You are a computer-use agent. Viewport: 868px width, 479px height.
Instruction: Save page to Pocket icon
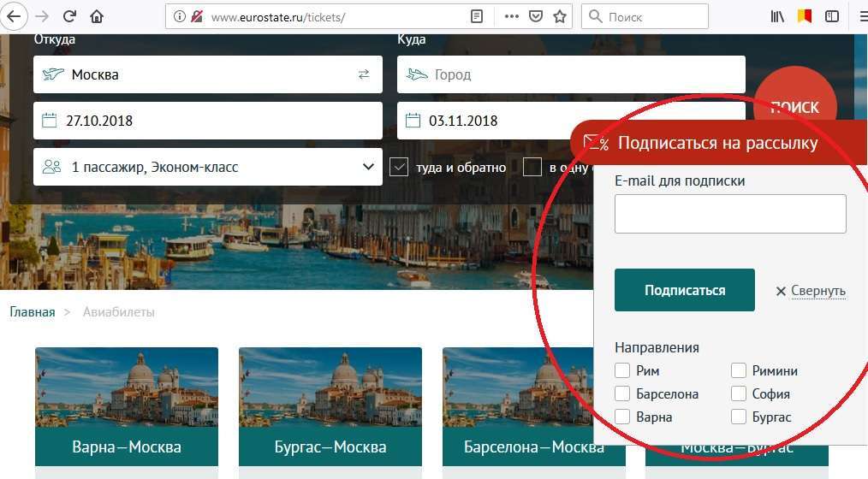535,16
